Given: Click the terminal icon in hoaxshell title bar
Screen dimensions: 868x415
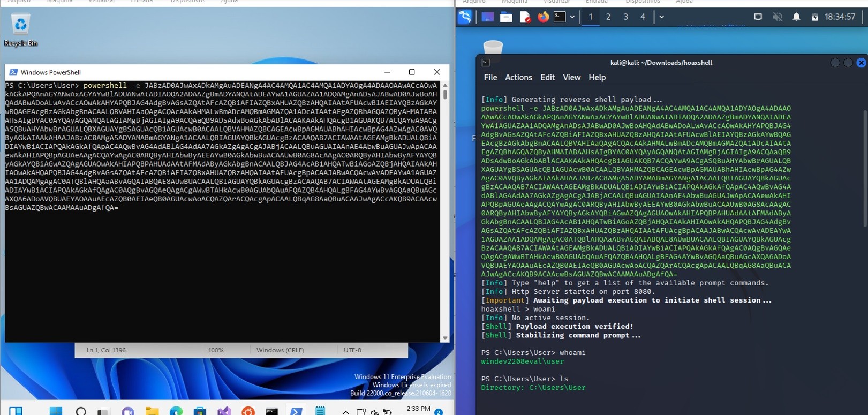Looking at the screenshot, I should click(x=486, y=63).
